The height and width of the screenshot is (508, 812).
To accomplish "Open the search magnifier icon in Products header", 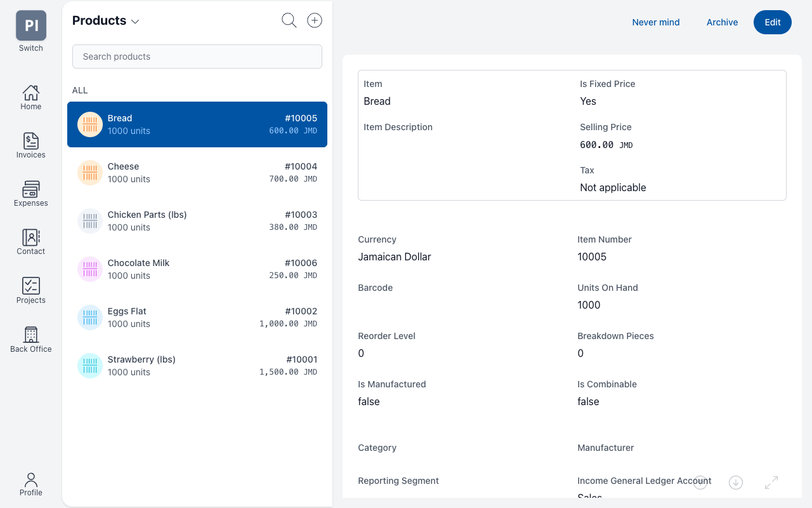I will pyautogui.click(x=289, y=20).
